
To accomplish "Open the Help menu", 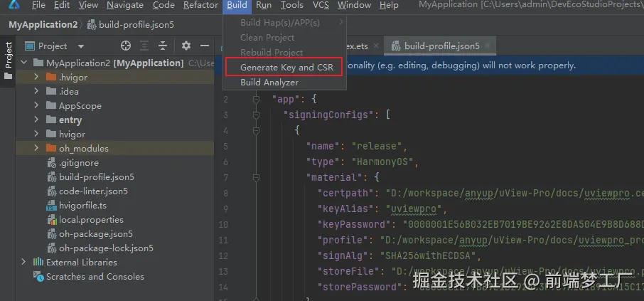I will pyautogui.click(x=389, y=5).
